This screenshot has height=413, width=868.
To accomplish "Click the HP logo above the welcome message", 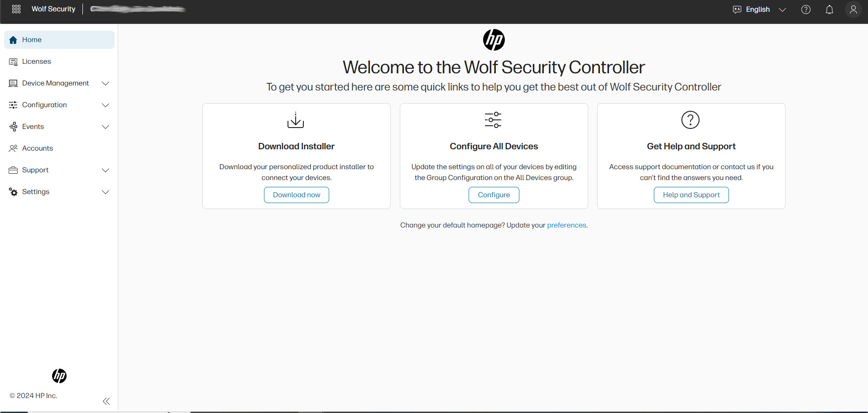I will coord(494,40).
